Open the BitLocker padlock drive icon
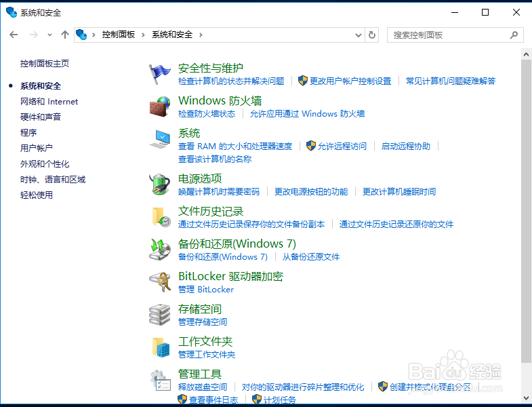This screenshot has width=532, height=407. coord(159,282)
